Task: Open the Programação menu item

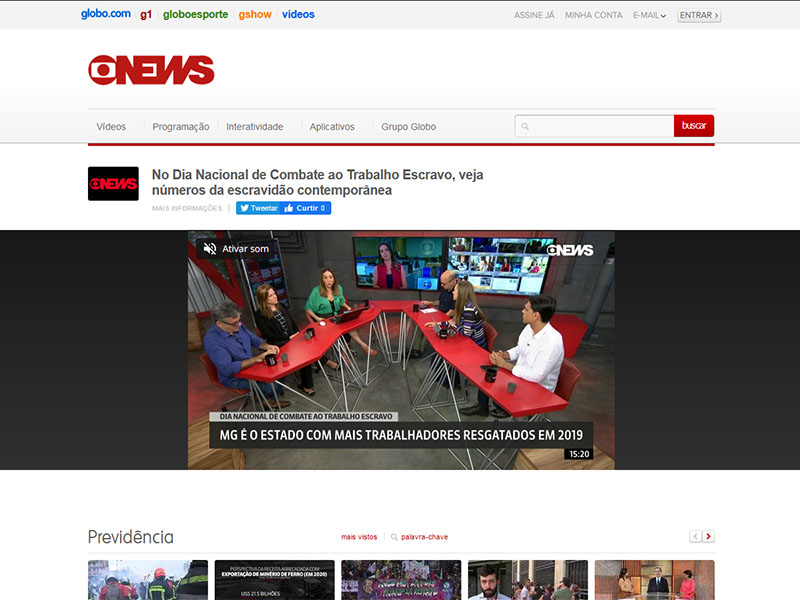Action: [181, 127]
